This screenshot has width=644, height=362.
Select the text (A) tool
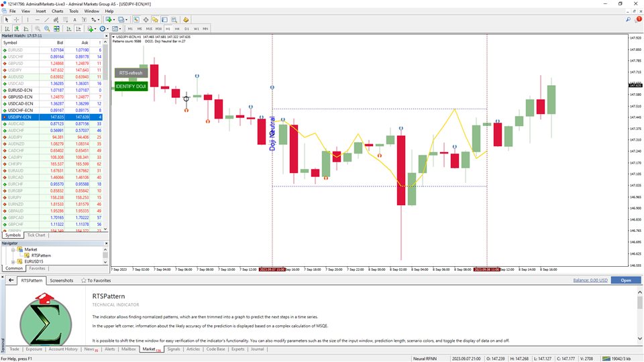tap(74, 19)
